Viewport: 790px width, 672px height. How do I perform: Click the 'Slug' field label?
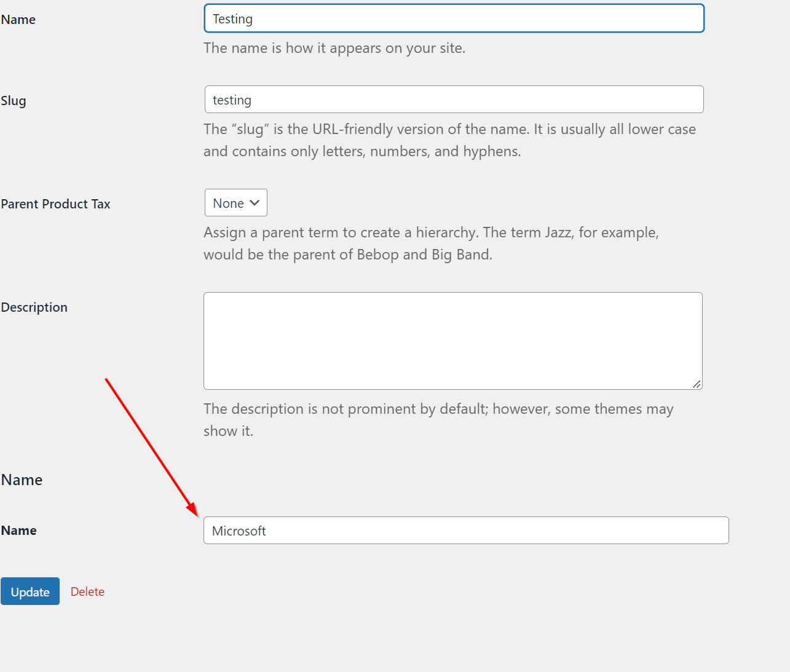(14, 101)
